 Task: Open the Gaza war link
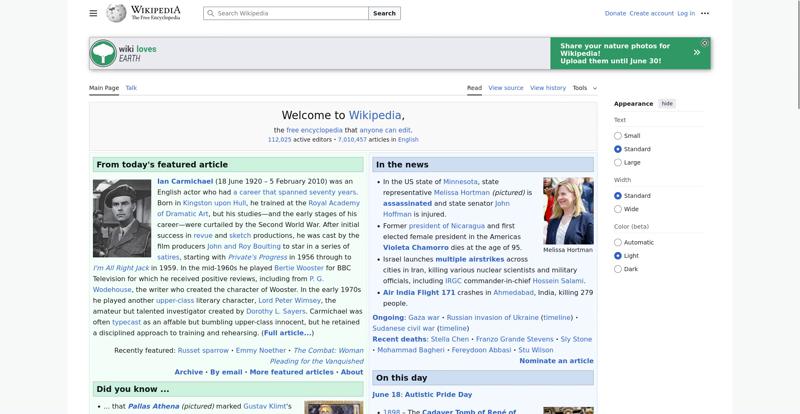pyautogui.click(x=423, y=318)
